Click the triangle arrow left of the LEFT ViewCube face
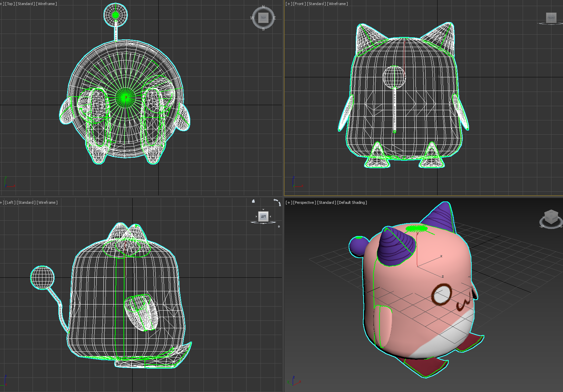This screenshot has width=563, height=392. pos(256,217)
